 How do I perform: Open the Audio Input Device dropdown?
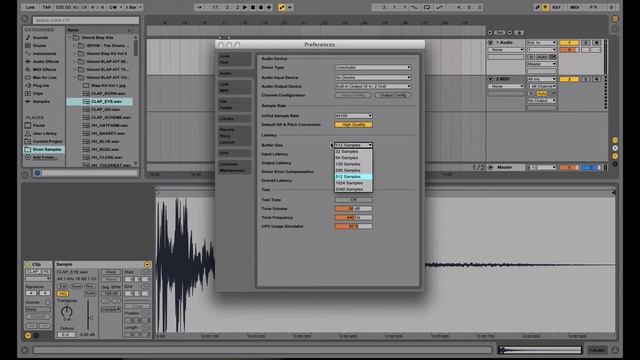tap(373, 77)
